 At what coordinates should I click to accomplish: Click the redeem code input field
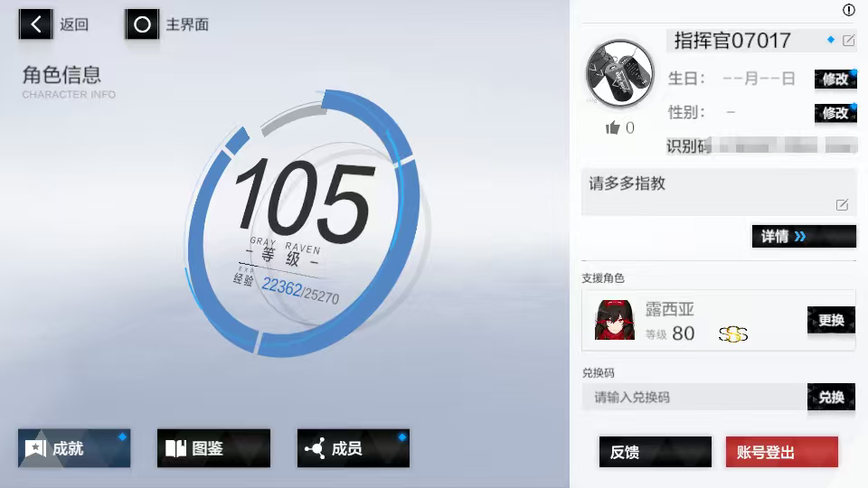pos(693,398)
